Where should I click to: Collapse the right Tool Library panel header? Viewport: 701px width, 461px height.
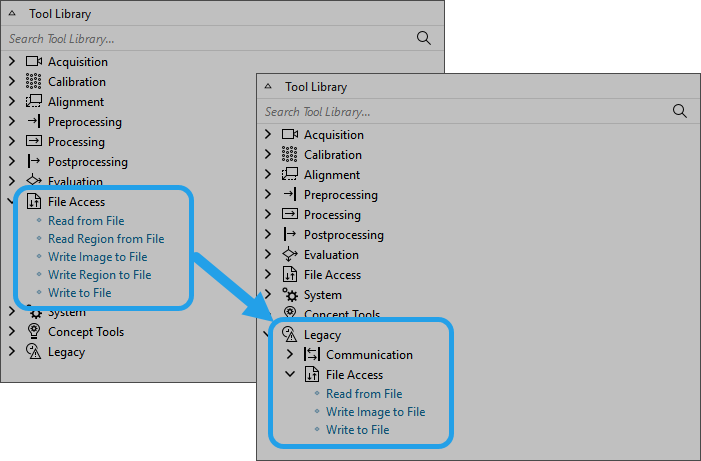(x=268, y=87)
